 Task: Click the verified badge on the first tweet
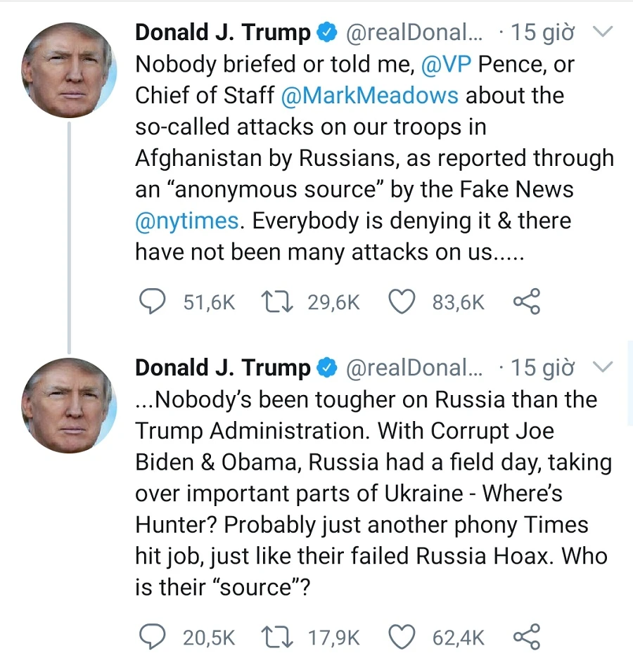click(326, 32)
